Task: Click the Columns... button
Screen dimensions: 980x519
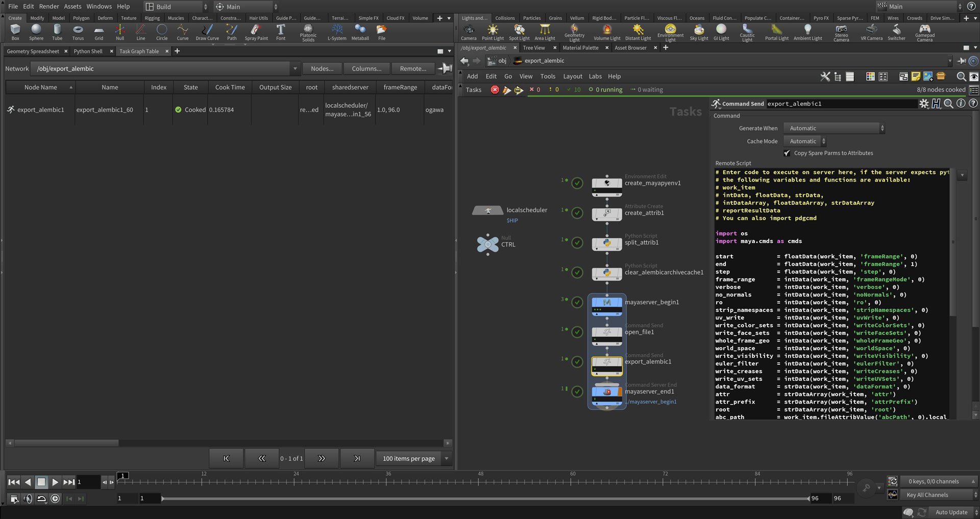Action: pos(366,68)
